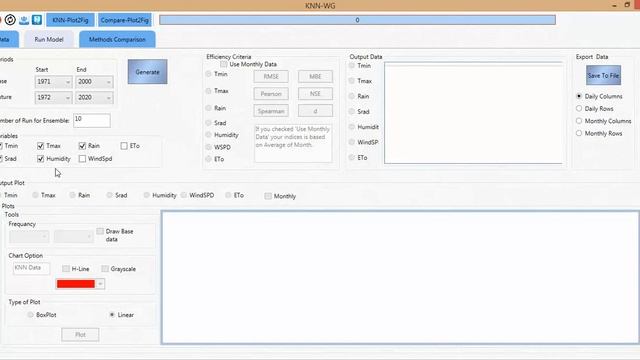Uncheck the Humidity variable checkbox

tap(40, 159)
